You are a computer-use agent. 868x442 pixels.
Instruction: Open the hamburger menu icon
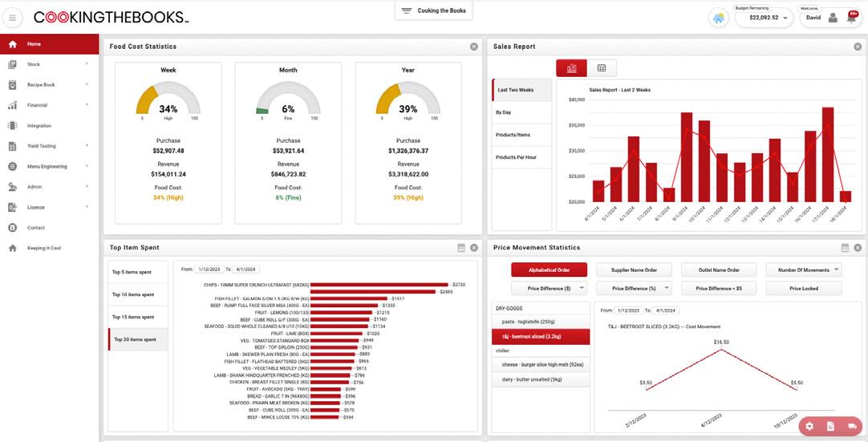pos(12,18)
